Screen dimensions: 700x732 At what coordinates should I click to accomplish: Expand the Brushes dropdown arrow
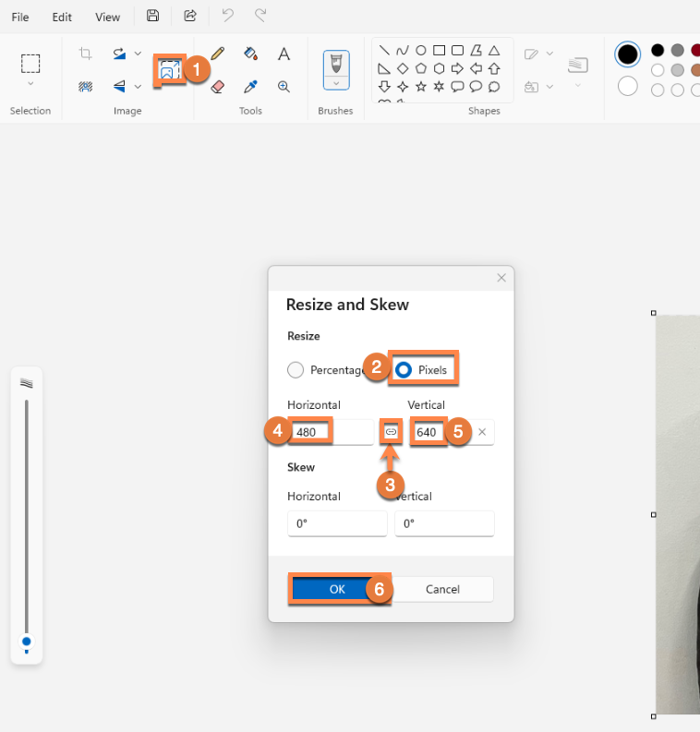336,83
